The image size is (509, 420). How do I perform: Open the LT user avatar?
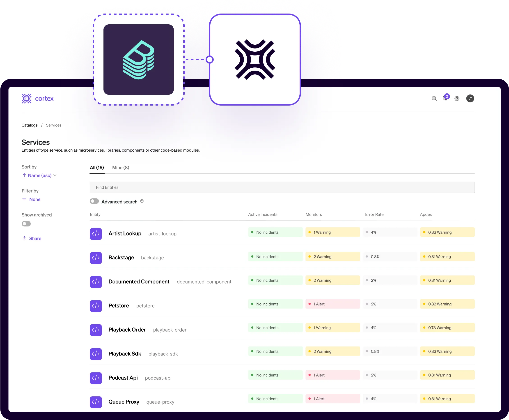coord(470,99)
